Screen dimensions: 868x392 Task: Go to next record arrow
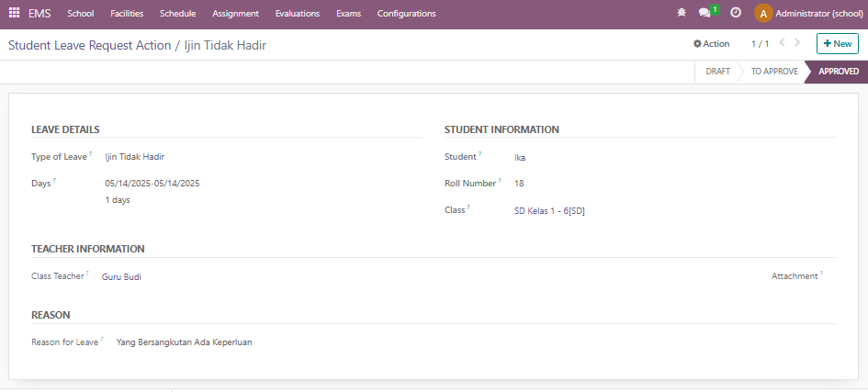(x=797, y=42)
